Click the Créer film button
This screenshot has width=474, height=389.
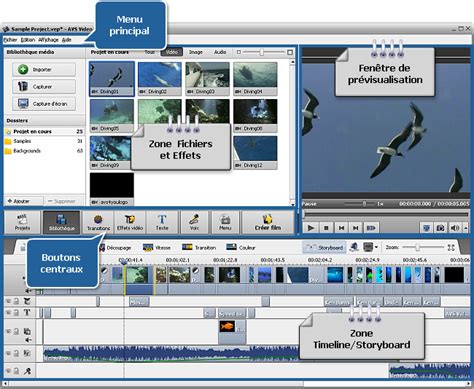point(268,222)
